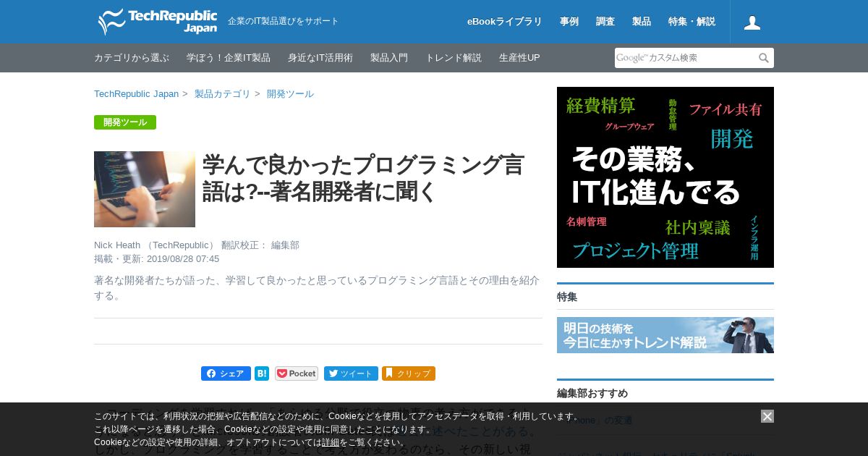Viewport: 868px width, 456px height.
Task: Tweet the article with ツイート button
Action: click(x=351, y=373)
